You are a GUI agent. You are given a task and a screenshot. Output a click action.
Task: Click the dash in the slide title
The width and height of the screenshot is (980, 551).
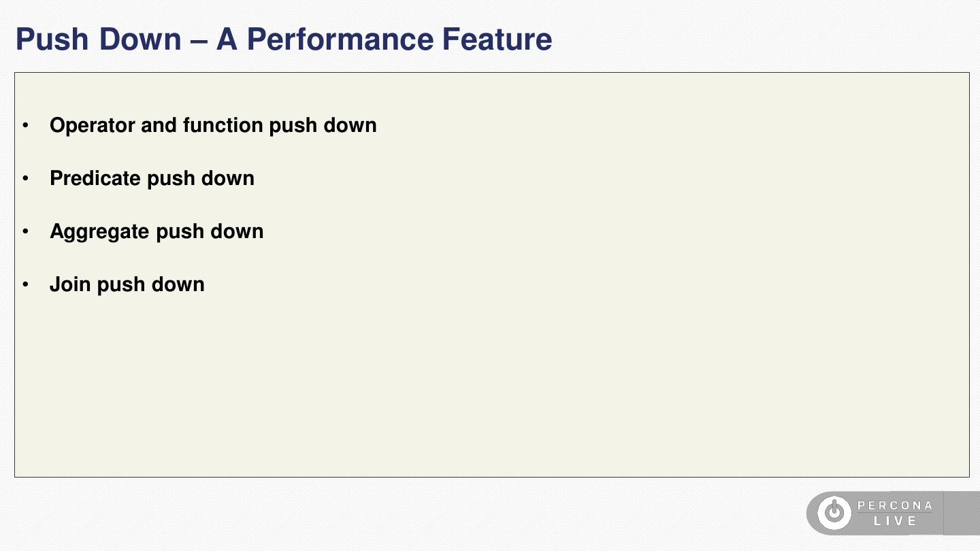point(199,41)
